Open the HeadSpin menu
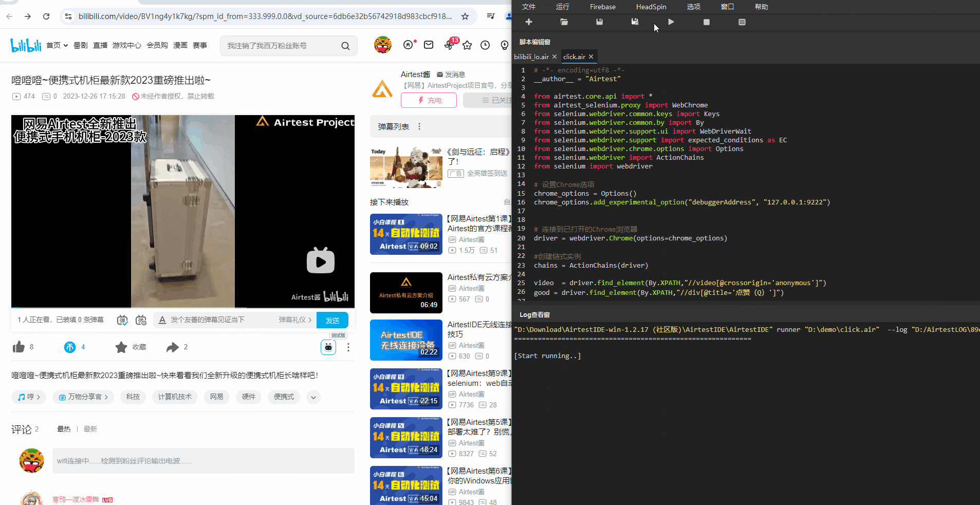The height and width of the screenshot is (505, 980). click(x=651, y=7)
